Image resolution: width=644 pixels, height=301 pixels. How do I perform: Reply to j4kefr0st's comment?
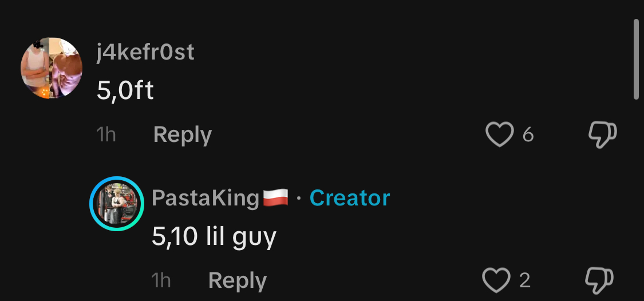tap(183, 134)
